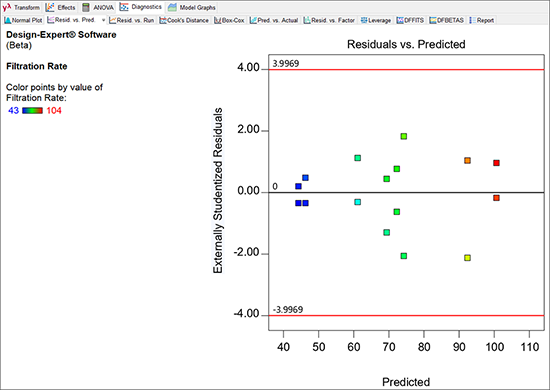This screenshot has width=550, height=390.
Task: Open the DFFITS diagnostic
Action: pos(410,20)
